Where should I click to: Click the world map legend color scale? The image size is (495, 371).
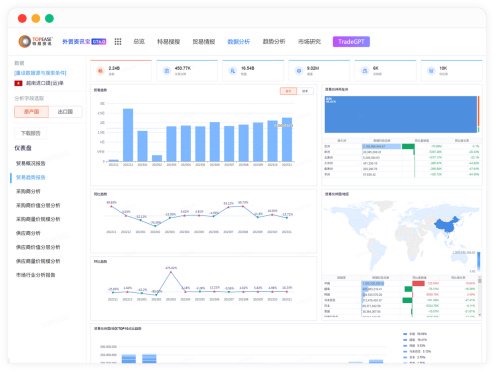pos(479,261)
